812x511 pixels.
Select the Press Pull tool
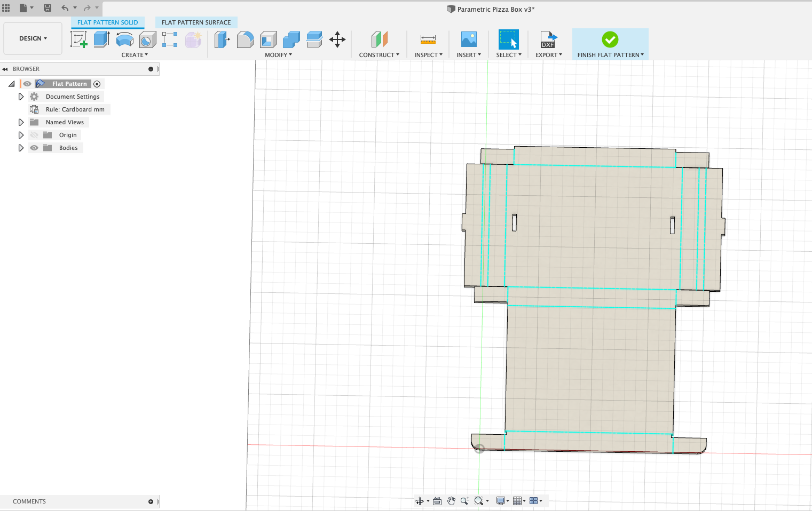(x=222, y=39)
